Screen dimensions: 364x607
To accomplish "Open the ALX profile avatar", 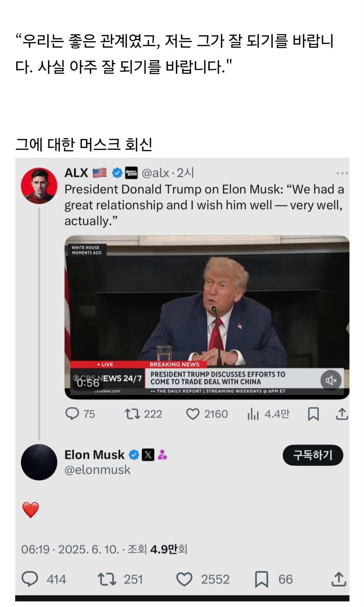I will [39, 185].
